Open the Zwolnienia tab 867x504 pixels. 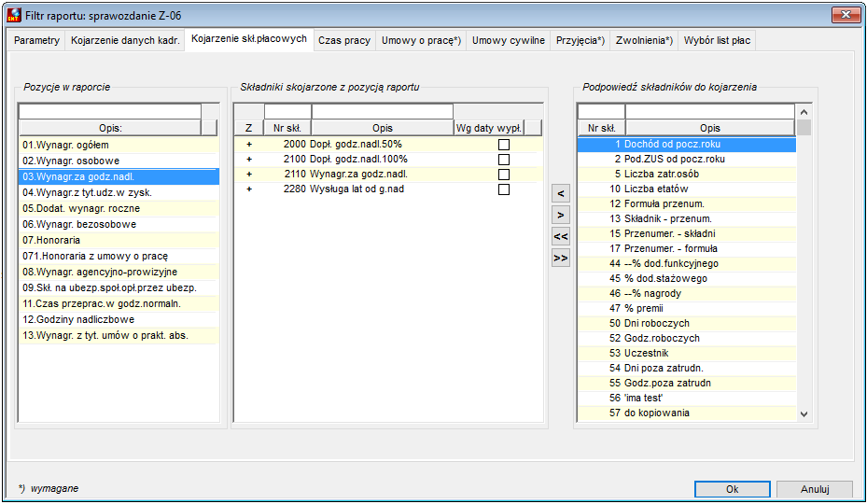[644, 40]
